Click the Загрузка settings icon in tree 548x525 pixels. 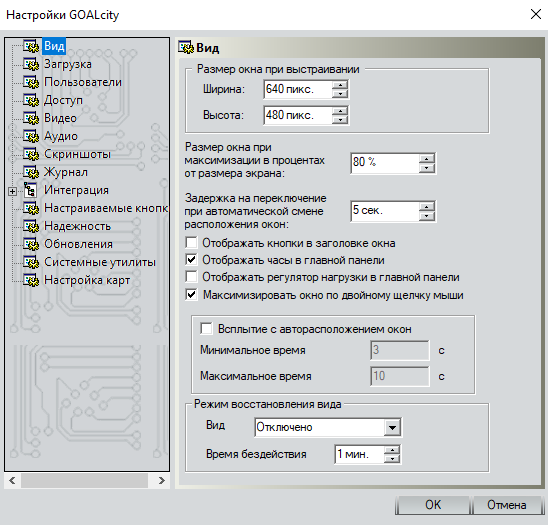pyautogui.click(x=31, y=64)
